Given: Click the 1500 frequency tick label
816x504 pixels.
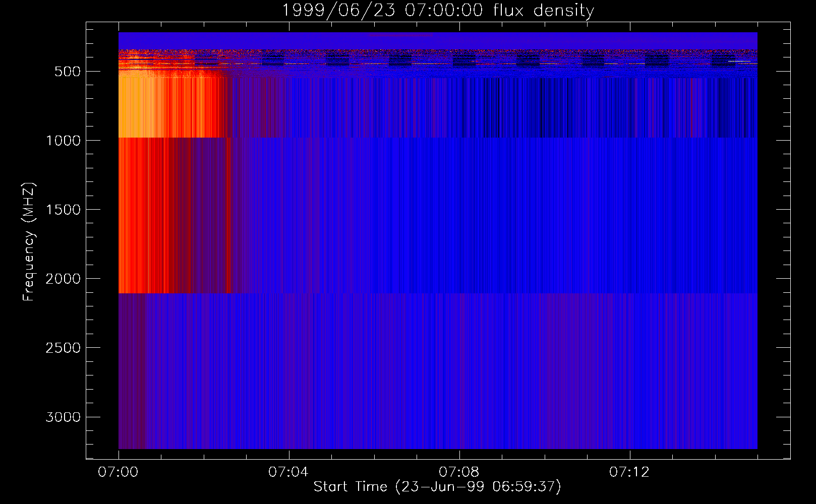Looking at the screenshot, I should [x=63, y=210].
